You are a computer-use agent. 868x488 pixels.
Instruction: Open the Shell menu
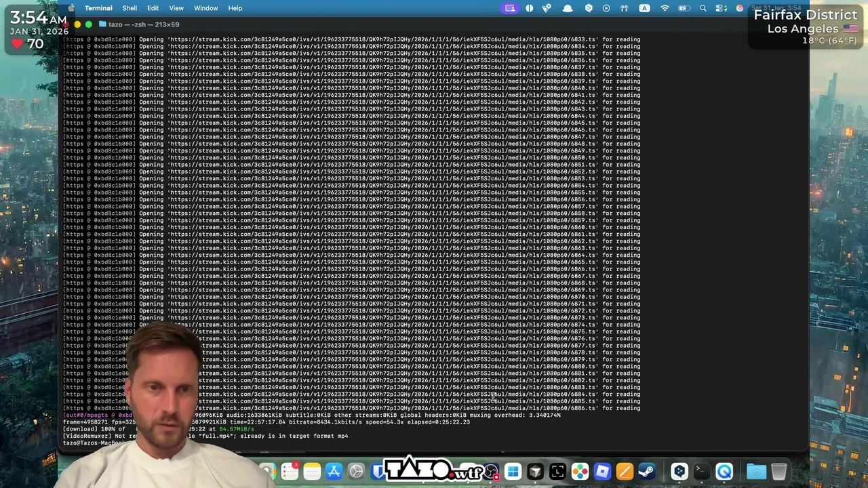click(130, 8)
